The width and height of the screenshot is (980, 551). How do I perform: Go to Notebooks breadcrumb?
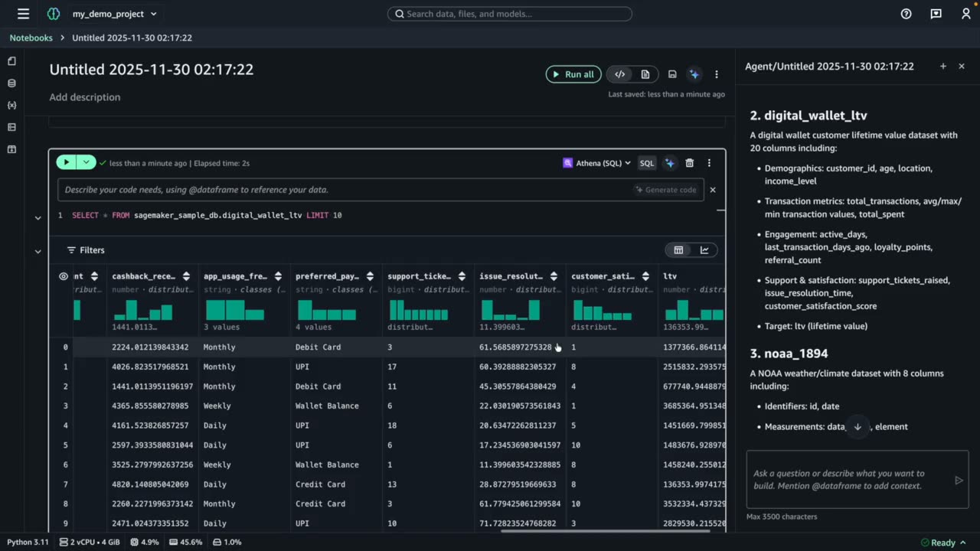tap(31, 37)
